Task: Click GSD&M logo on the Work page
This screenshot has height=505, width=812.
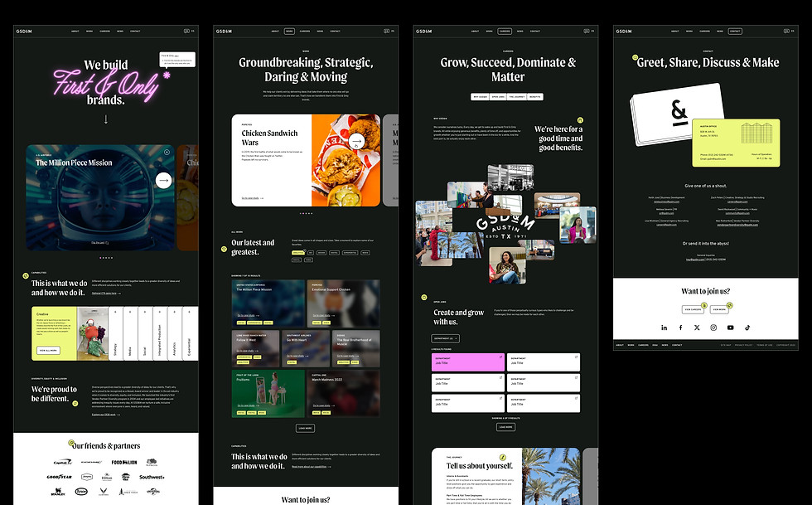Action: point(224,32)
